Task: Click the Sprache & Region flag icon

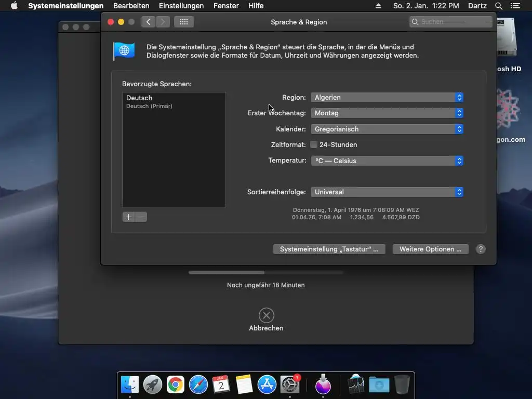Action: point(124,51)
